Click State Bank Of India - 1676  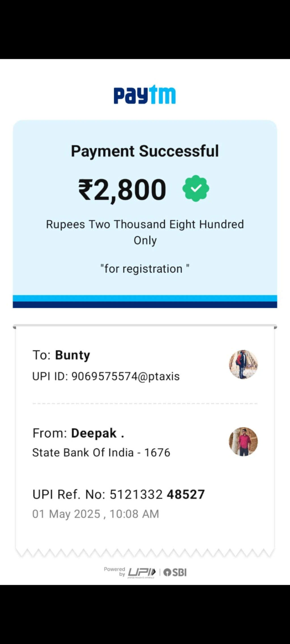(x=101, y=453)
